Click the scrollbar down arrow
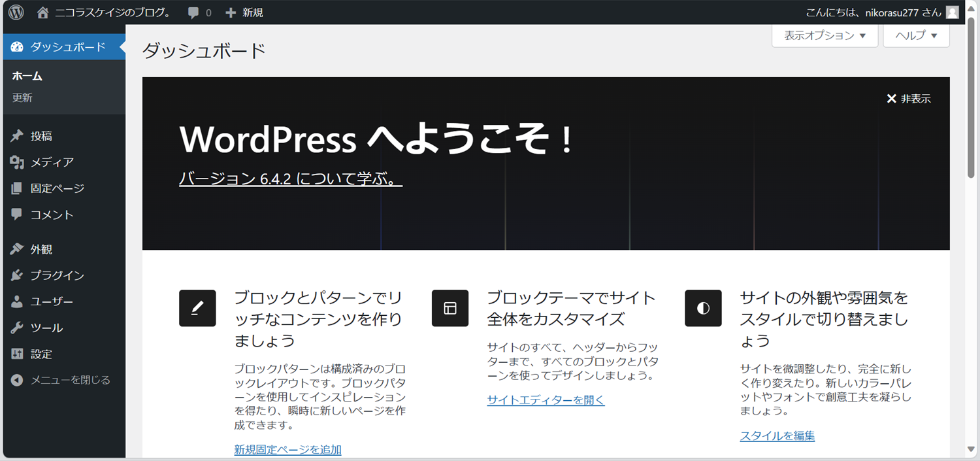 [971, 449]
